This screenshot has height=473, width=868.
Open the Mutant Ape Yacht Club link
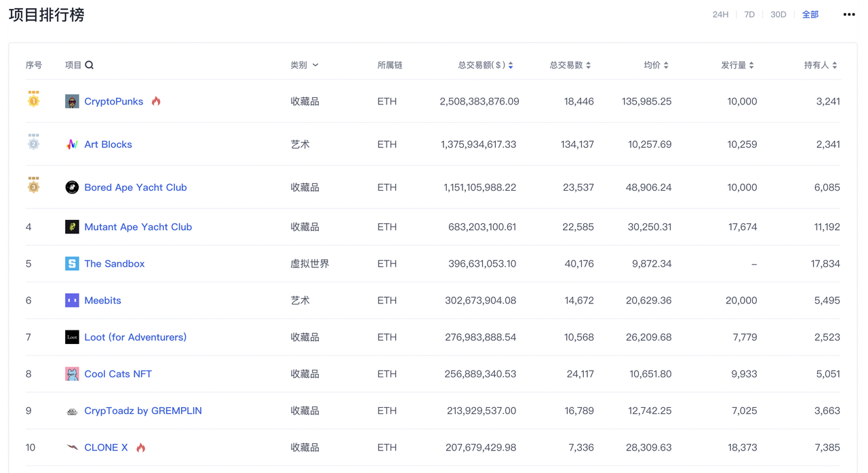click(138, 227)
